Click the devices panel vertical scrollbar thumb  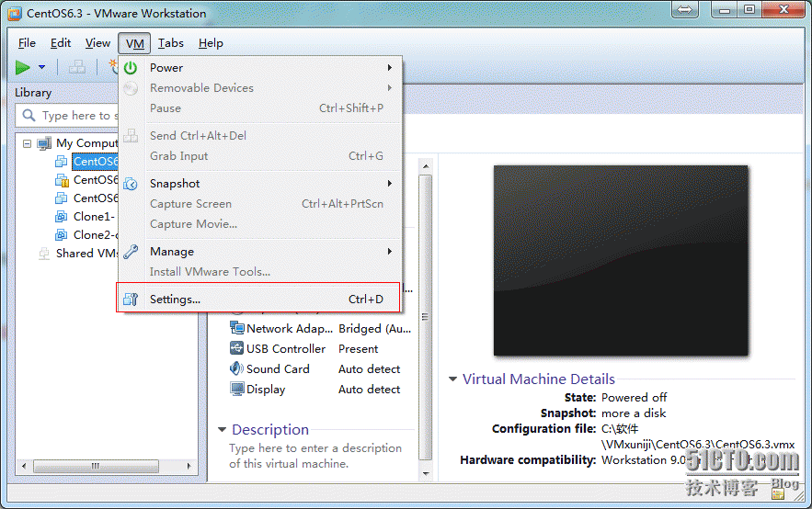tap(426, 317)
